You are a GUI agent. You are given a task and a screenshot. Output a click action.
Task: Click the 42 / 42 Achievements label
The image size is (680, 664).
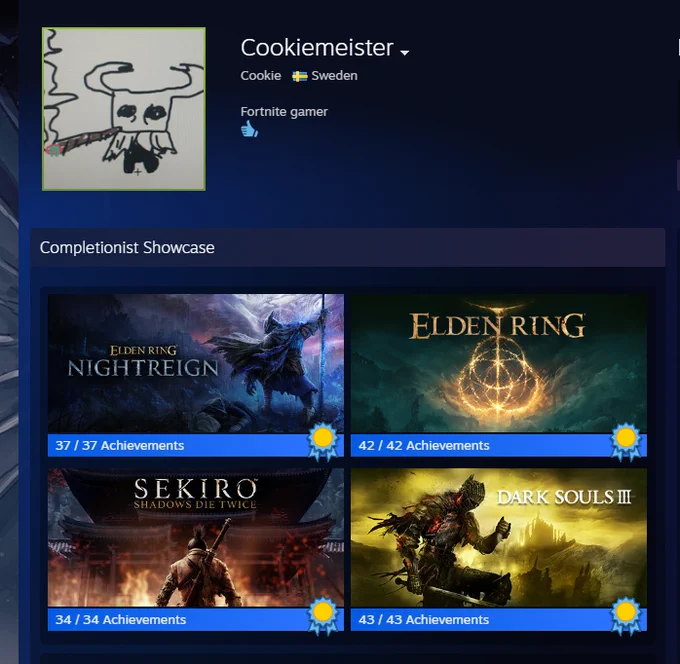click(424, 445)
